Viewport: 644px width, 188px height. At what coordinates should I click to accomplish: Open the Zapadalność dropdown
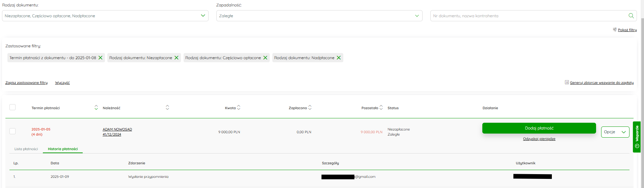[x=319, y=16]
